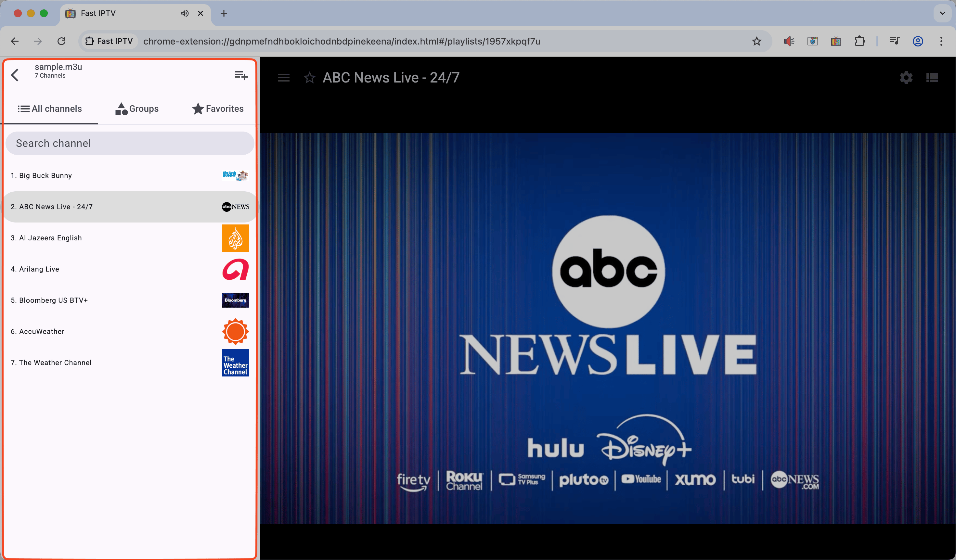Click the Fast IPTV TV extension icon

tap(836, 41)
